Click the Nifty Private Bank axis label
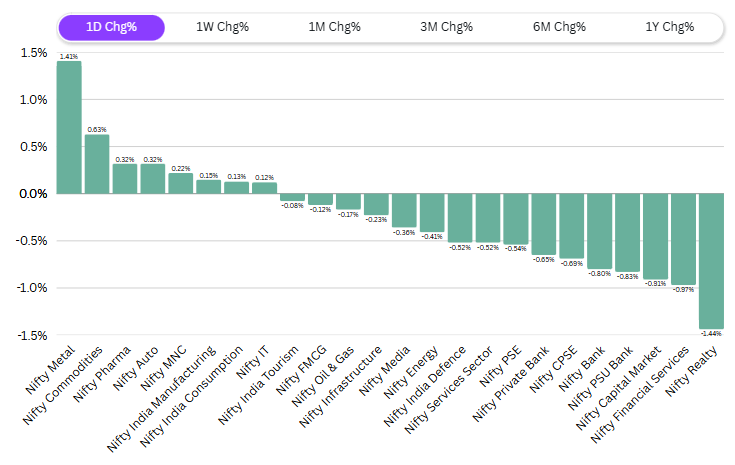This screenshot has width=735, height=465. pos(511,383)
